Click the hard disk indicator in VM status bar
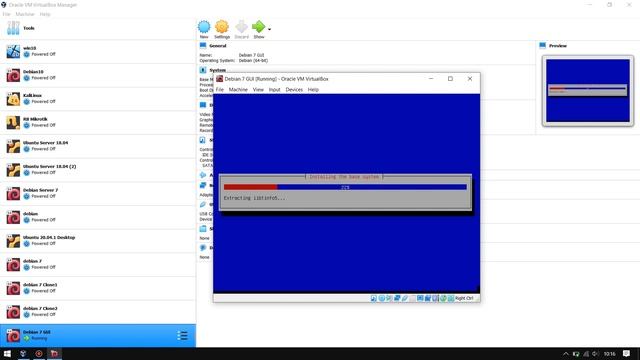Screen dimensions: 640x360 pyautogui.click(x=373, y=298)
